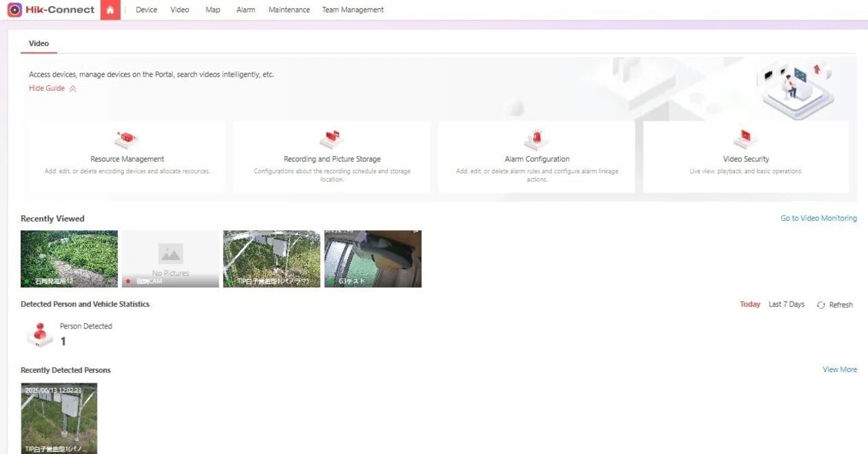
Task: Open the Alarm Configuration card title
Action: pos(537,159)
